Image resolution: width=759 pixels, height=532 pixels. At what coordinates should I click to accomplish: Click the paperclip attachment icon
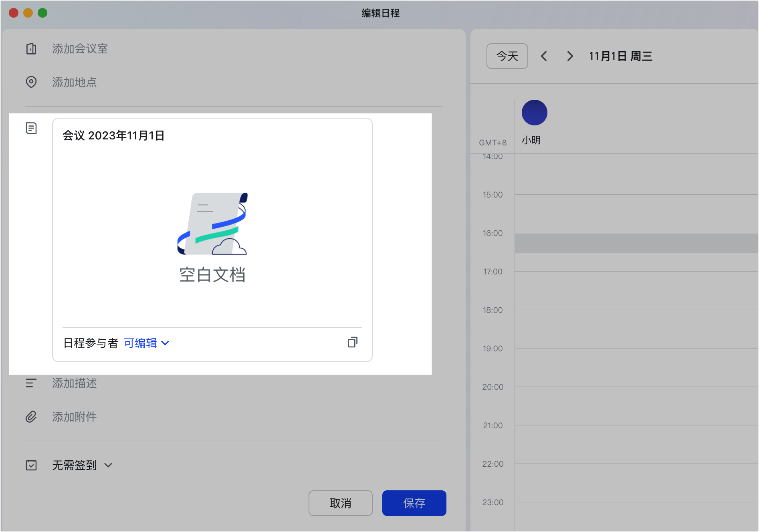click(x=31, y=417)
